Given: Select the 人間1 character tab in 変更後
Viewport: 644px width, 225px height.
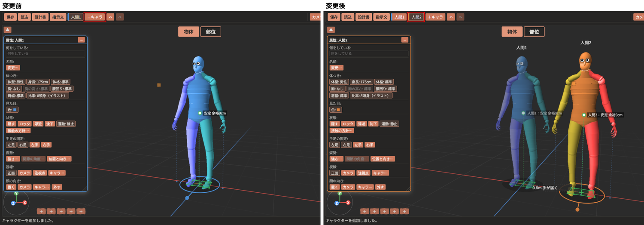Looking at the screenshot, I should pos(399,17).
